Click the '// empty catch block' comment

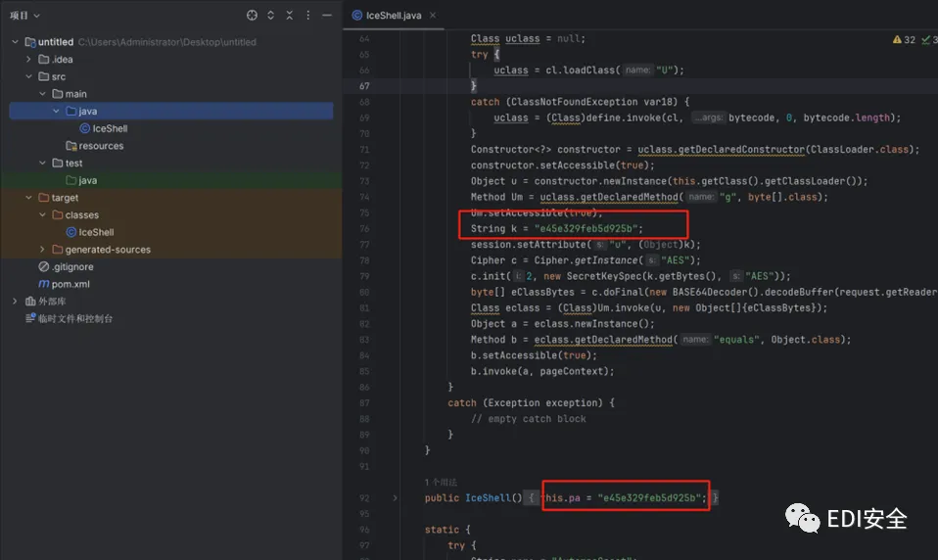[x=528, y=419]
